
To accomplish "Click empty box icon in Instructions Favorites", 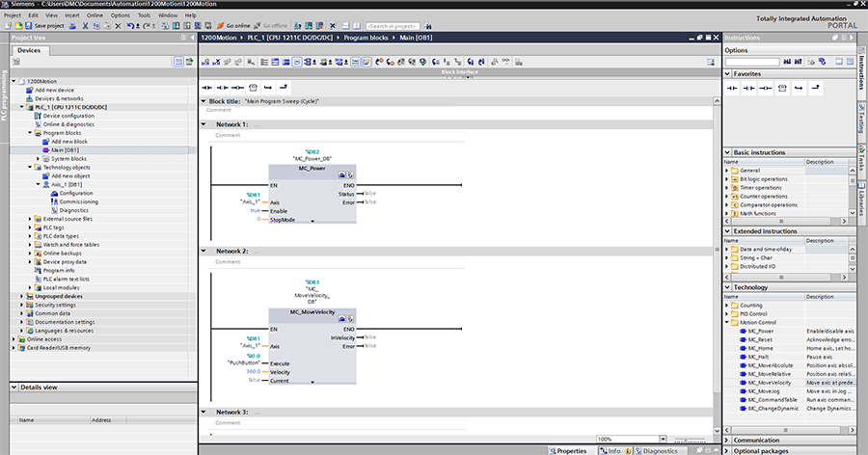I will click(782, 88).
